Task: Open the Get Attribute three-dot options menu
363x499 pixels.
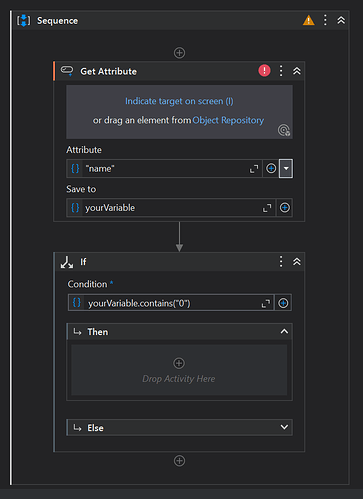Action: point(281,71)
